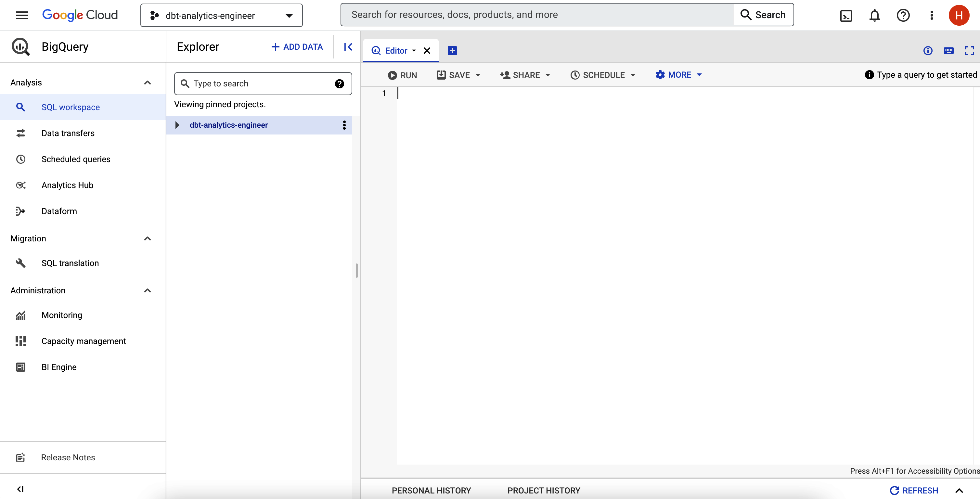Toggle the Administration section collapse

pyautogui.click(x=146, y=290)
